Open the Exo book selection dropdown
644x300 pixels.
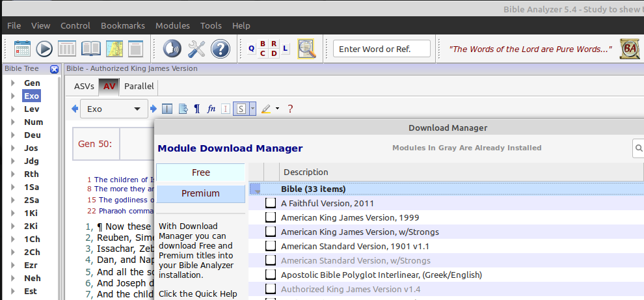click(114, 109)
